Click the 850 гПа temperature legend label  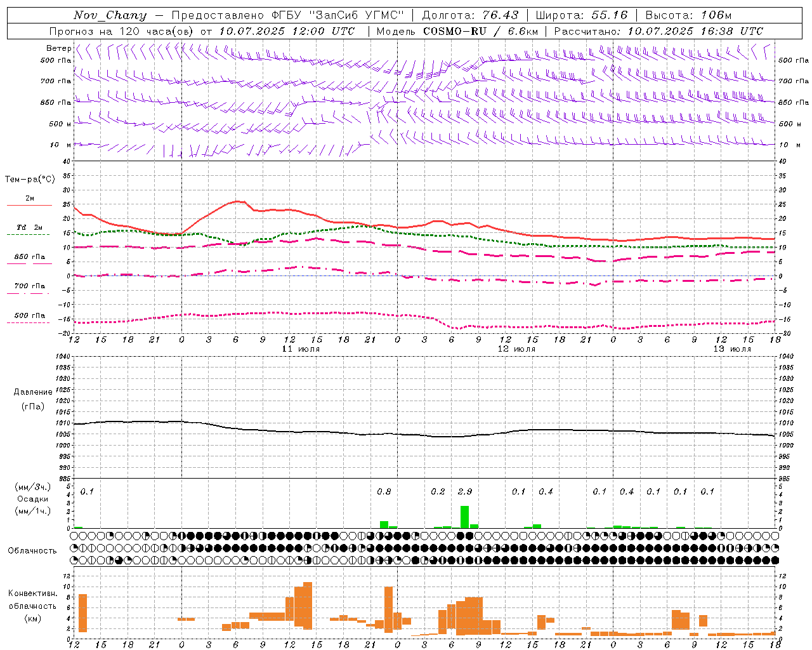pos(30,257)
